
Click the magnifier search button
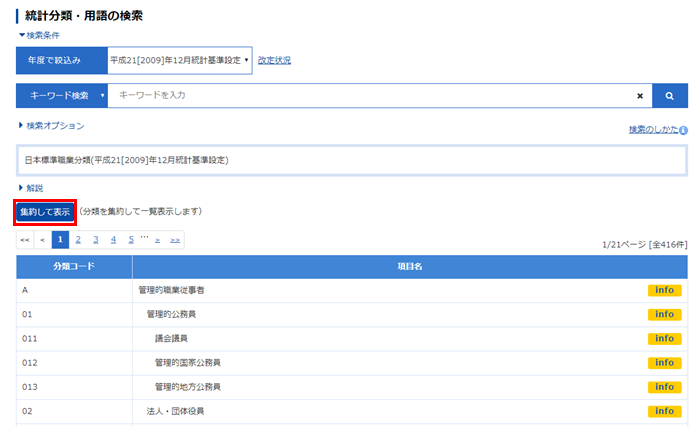[x=669, y=96]
